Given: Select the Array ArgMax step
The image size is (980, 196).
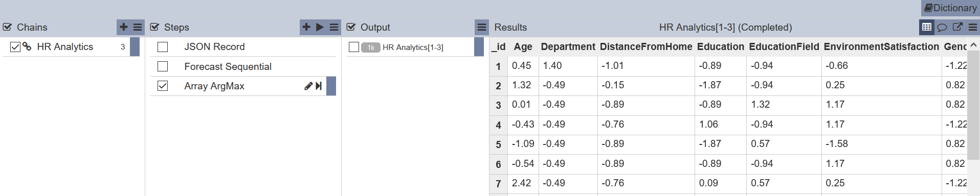Looking at the screenshot, I should [214, 86].
